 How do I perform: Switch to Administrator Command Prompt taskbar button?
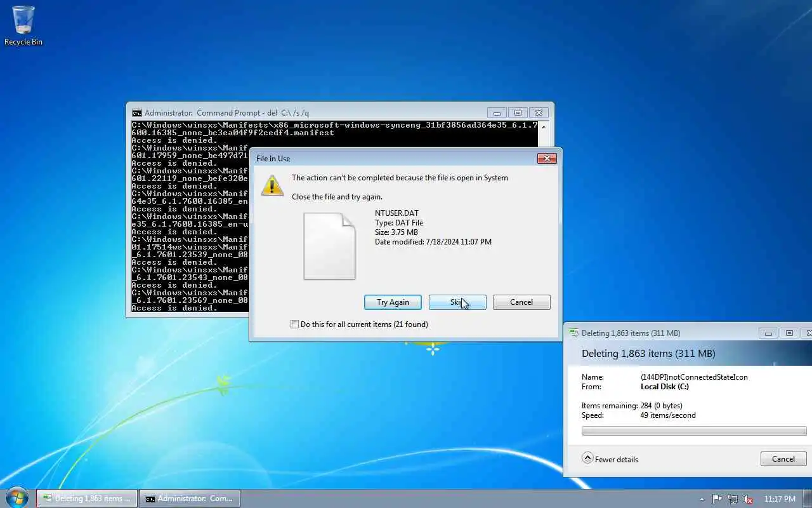[190, 498]
